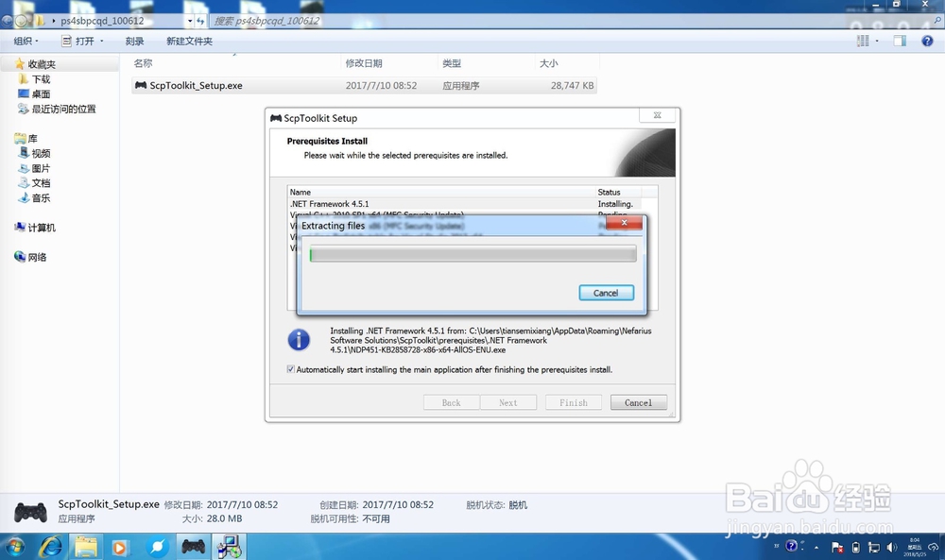
Task: Click the ps4sbpcqd_100612 address bar path
Action: [102, 21]
